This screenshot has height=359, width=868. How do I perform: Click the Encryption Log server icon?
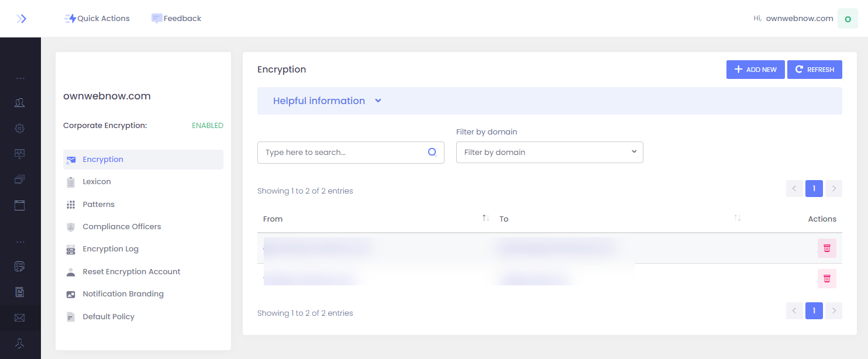70,248
